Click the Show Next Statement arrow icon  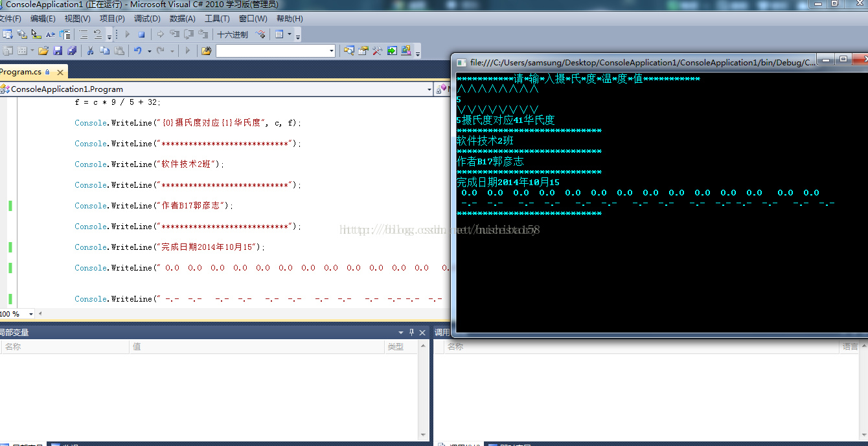(x=160, y=34)
